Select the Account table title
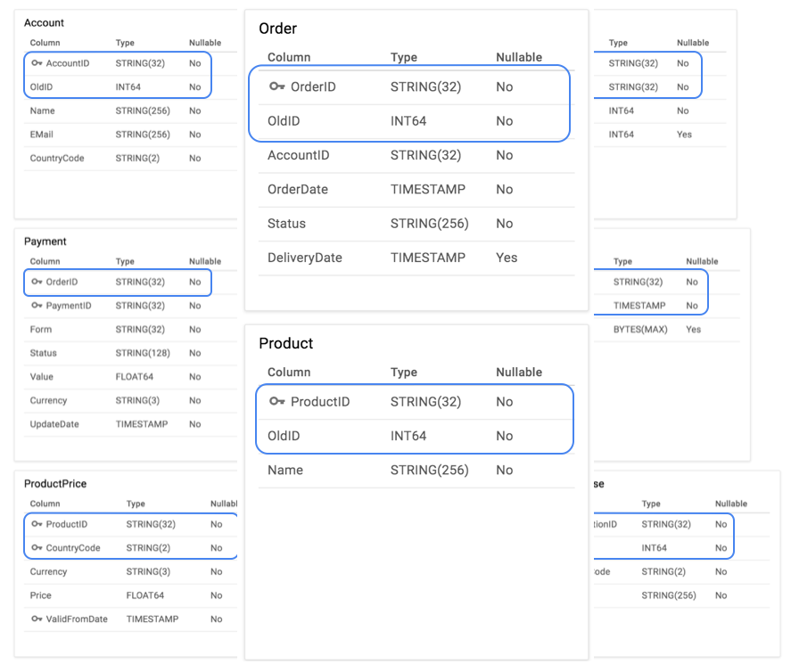The width and height of the screenshot is (791, 672). pyautogui.click(x=44, y=22)
